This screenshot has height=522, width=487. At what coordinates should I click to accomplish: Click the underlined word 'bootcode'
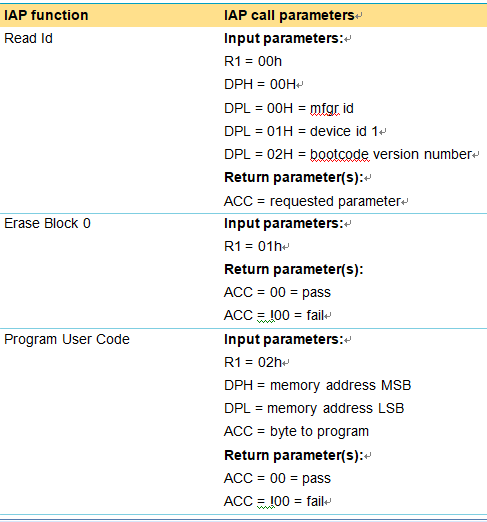tap(340, 155)
